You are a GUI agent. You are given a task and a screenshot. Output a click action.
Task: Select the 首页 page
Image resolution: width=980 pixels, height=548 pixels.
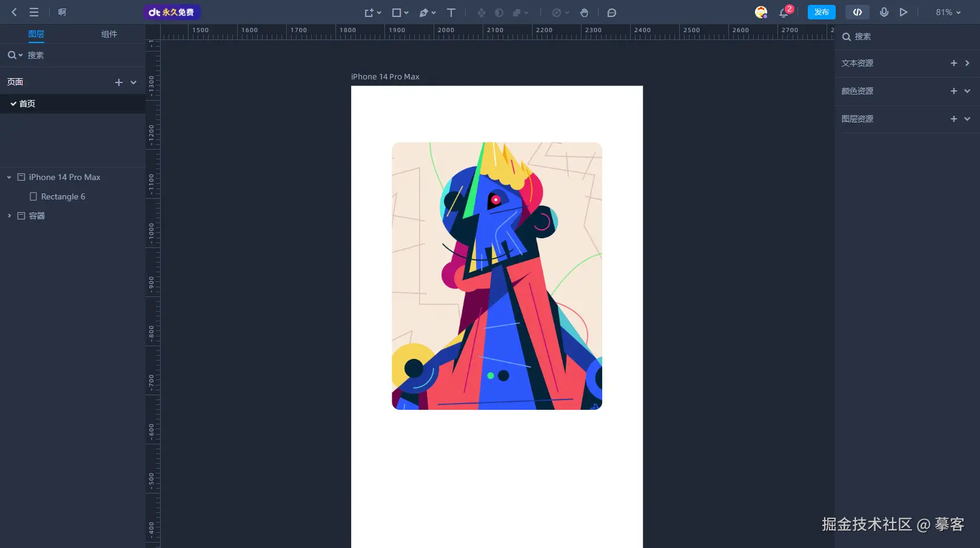pos(73,104)
